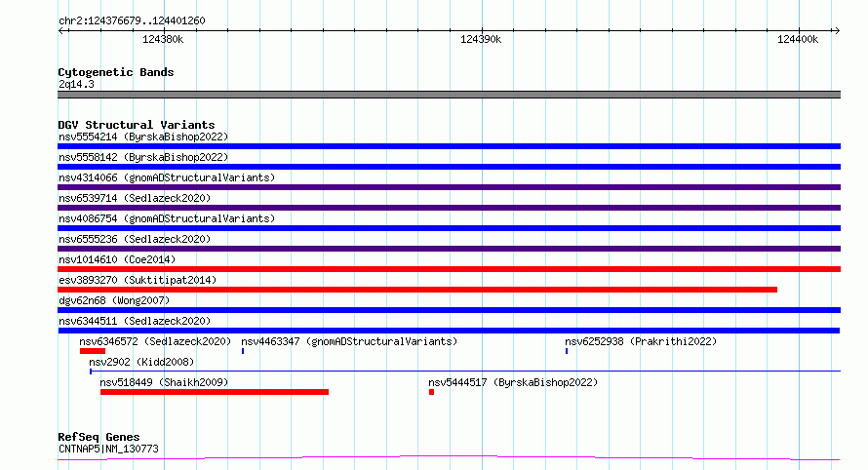
Task: Click the small red bar under nsv6346572
Action: tap(93, 351)
